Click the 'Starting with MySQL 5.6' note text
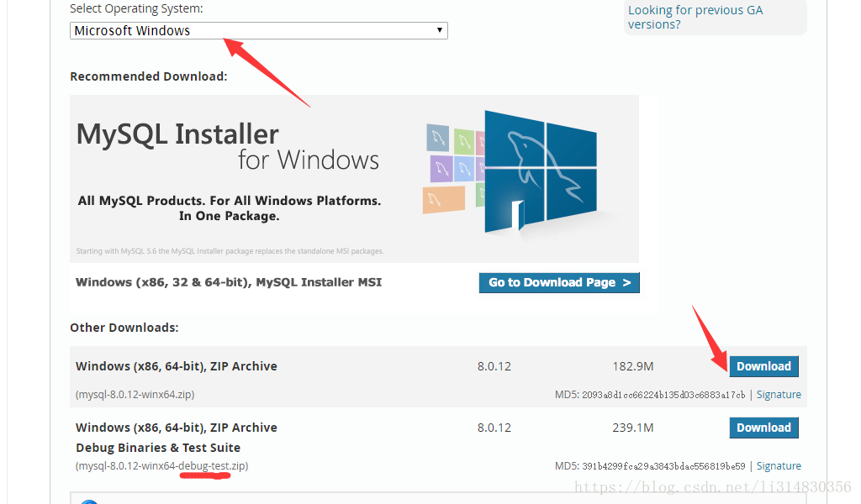 click(x=230, y=251)
